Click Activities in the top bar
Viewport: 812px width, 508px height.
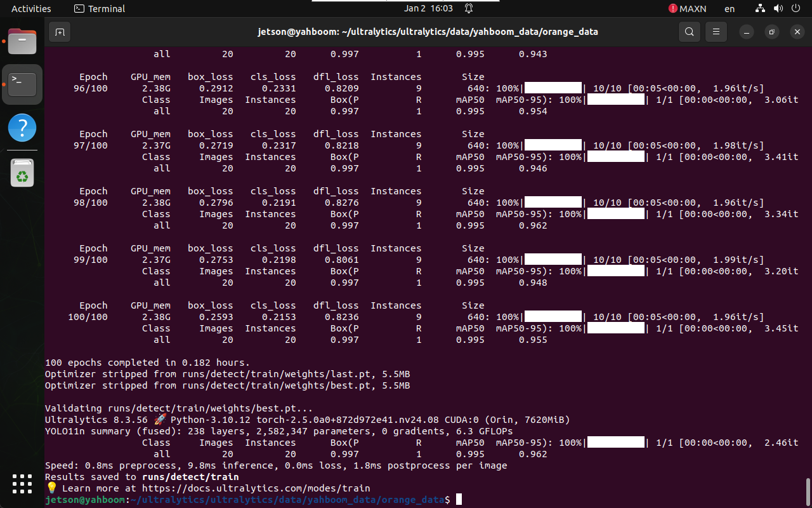(31, 9)
